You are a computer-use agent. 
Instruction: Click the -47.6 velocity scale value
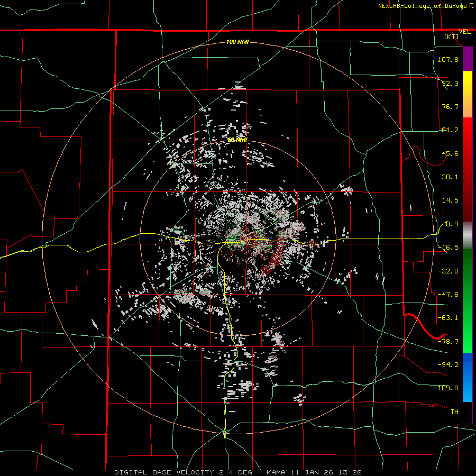[x=448, y=295]
